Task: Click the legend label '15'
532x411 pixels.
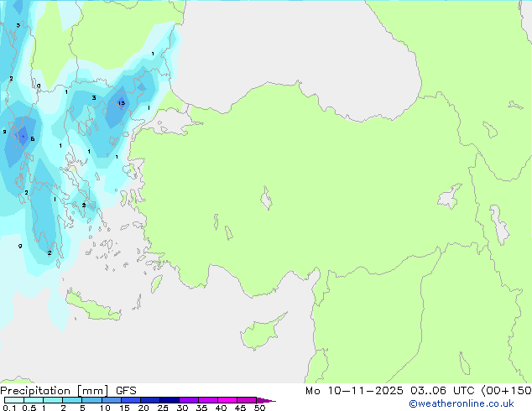Action: pyautogui.click(x=124, y=408)
